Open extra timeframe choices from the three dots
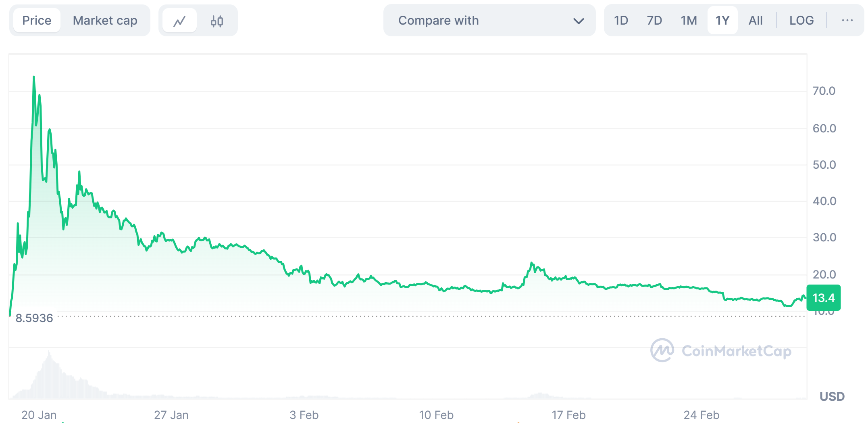Screen dimensions: 868x423 [848, 20]
